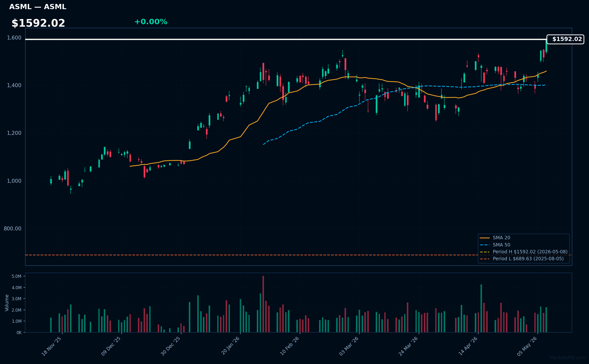The width and height of the screenshot is (589, 364).
Task: Select the SMA 50 legend entry
Action: click(501, 245)
